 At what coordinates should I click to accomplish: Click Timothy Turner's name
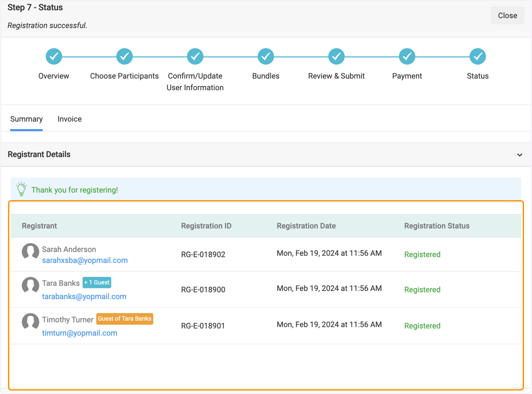click(68, 319)
